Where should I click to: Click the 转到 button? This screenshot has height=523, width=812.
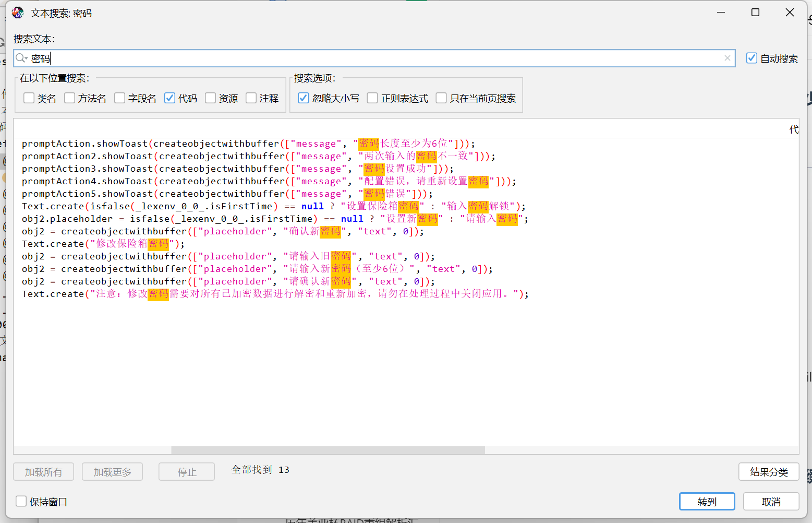tap(707, 502)
